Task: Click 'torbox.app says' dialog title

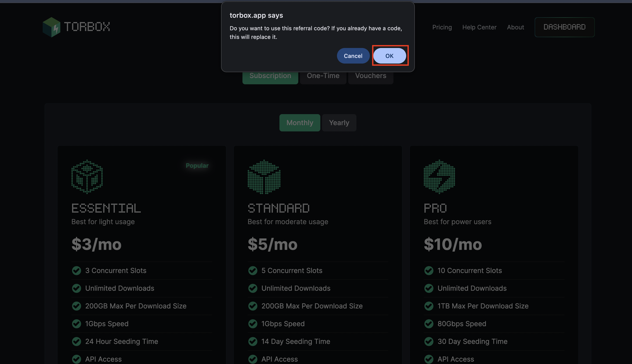Action: point(256,15)
